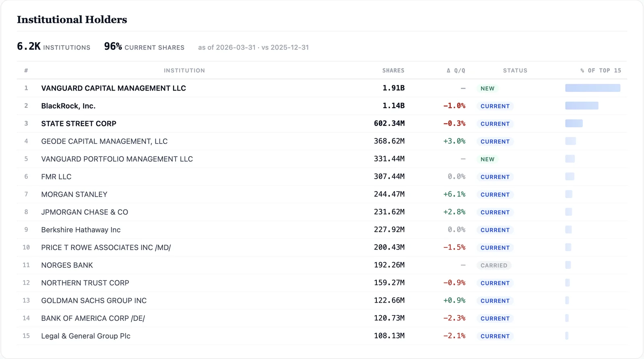Click NEW badge for Vanguard Portfolio Management

[x=487, y=159]
